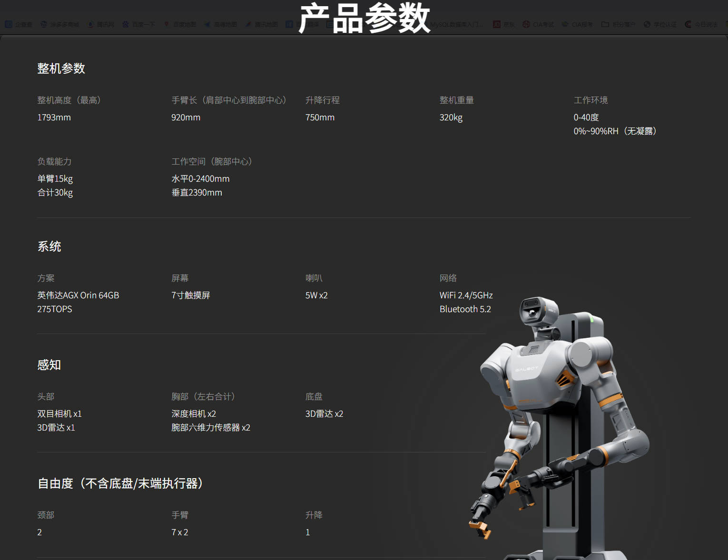Click the 工作空间（腕部中心）label
This screenshot has height=560, width=728.
click(x=213, y=162)
